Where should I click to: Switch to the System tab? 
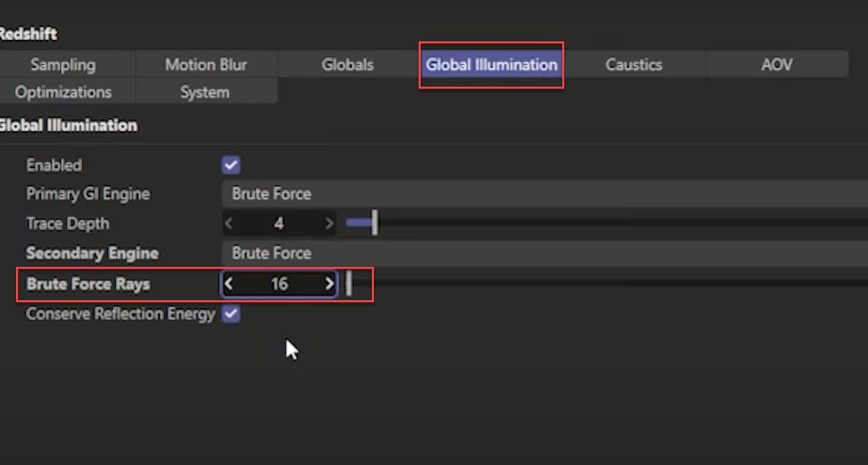205,91
